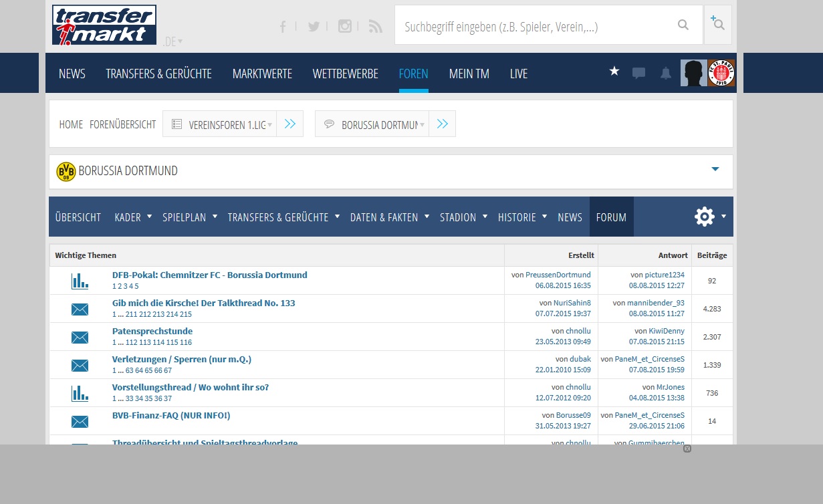This screenshot has width=823, height=504.
Task: Select the Forum club tab
Action: pyautogui.click(x=611, y=217)
